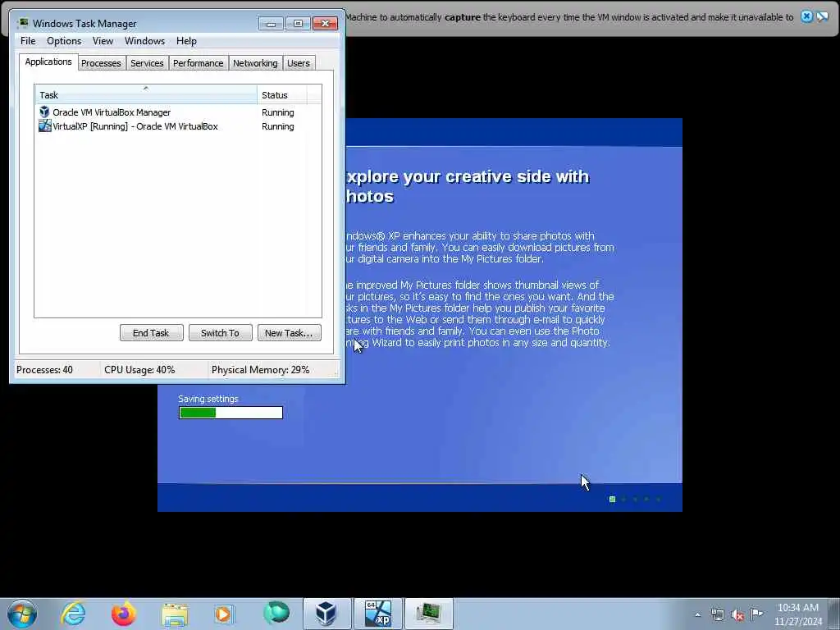Minimize the Windows Task Manager window

pos(271,23)
